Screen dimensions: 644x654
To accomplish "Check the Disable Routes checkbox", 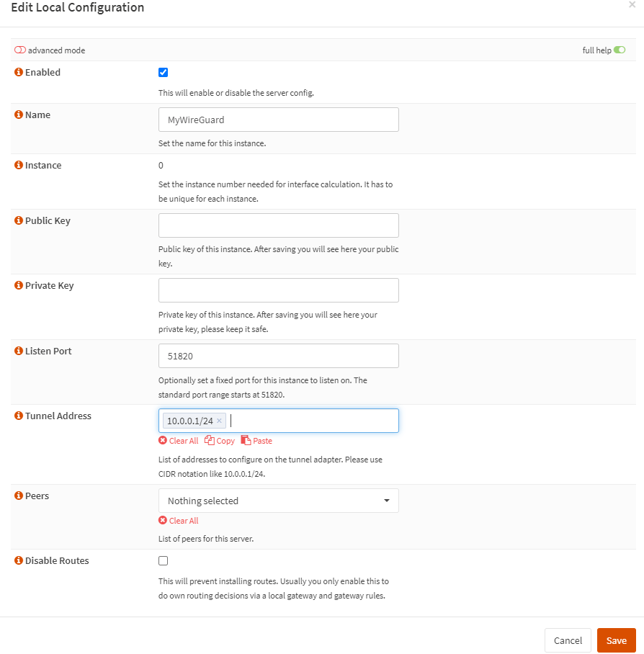I will tap(163, 560).
